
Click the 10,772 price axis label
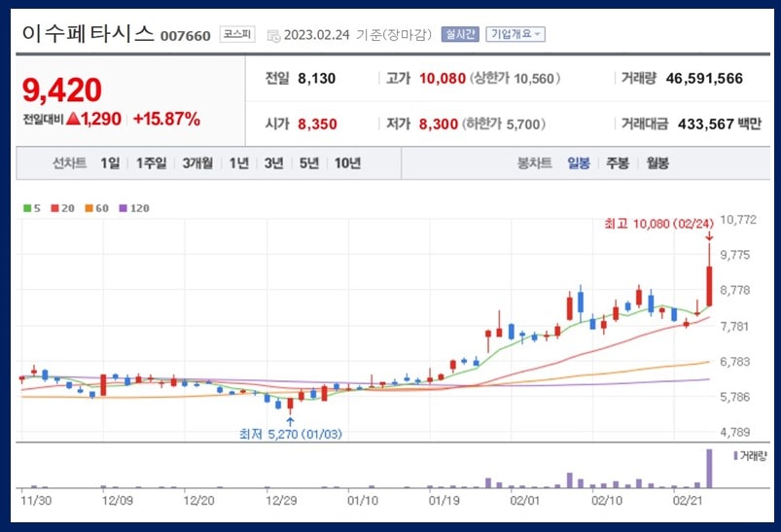point(738,220)
